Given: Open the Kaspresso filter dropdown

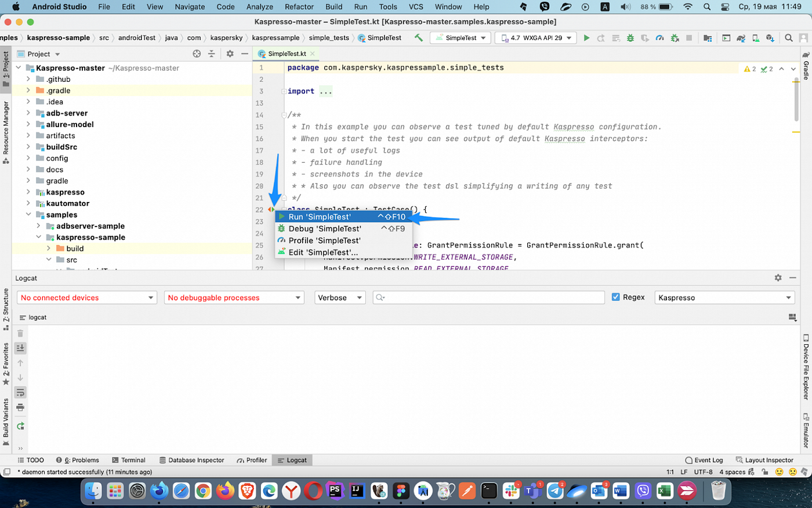Looking at the screenshot, I should coord(724,298).
